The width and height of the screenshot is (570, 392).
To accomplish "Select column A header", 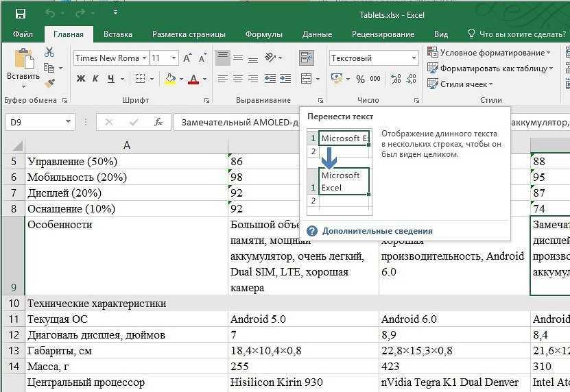I will tap(126, 145).
